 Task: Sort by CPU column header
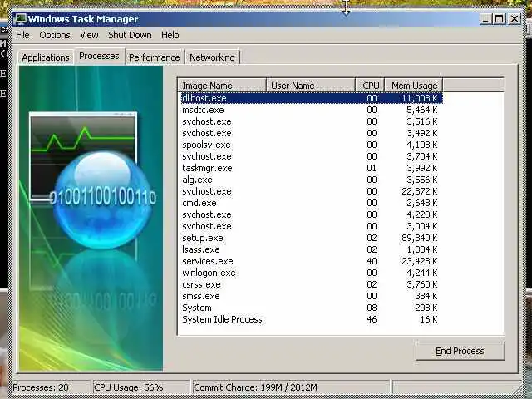pos(370,86)
